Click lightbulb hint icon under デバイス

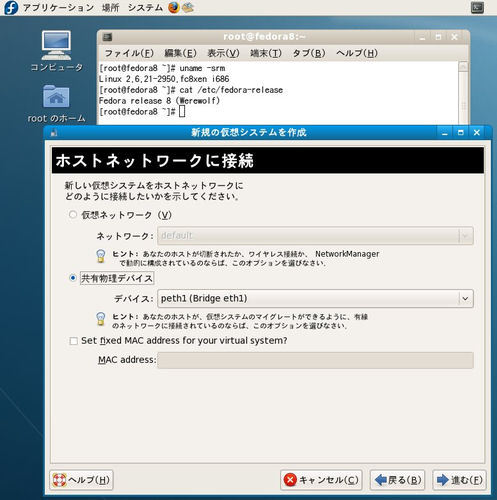pyautogui.click(x=101, y=319)
